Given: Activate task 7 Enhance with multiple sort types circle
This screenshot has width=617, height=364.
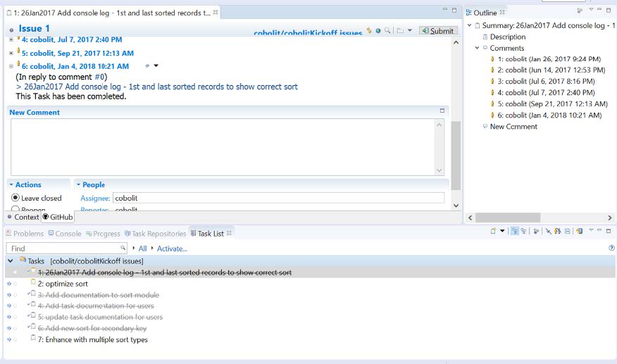Looking at the screenshot, I should click(x=15, y=339).
